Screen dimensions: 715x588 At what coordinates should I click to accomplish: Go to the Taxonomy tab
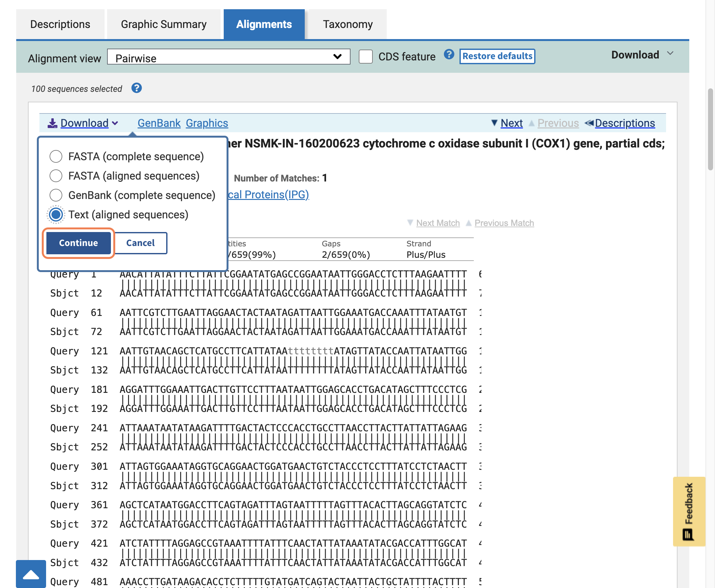(x=348, y=24)
